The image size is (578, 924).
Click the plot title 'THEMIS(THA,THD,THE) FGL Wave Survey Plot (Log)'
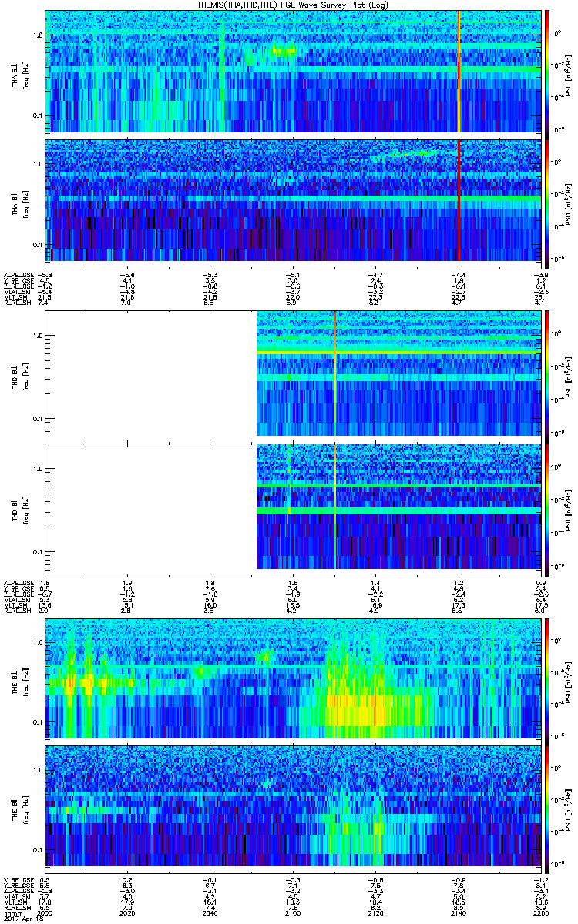pos(293,5)
